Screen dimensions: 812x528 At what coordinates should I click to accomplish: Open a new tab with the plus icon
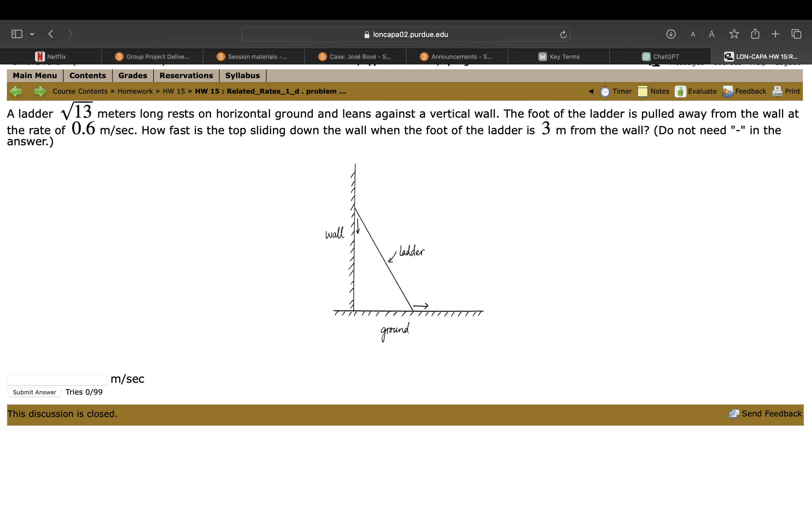775,34
